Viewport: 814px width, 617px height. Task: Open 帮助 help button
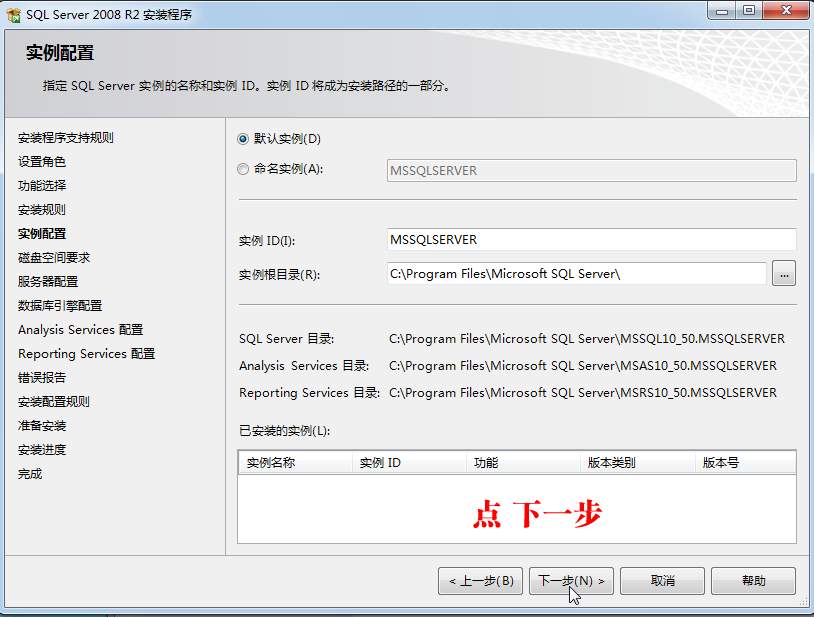753,581
